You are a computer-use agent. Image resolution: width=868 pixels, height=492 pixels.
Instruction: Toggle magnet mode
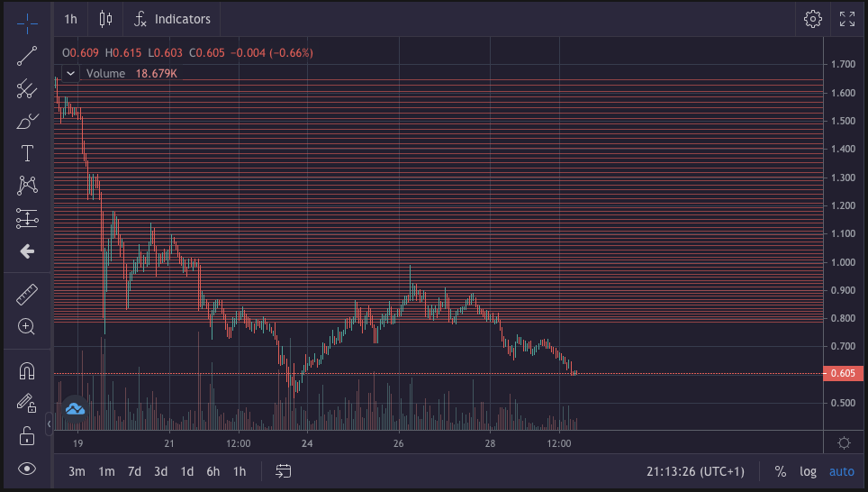click(x=27, y=370)
